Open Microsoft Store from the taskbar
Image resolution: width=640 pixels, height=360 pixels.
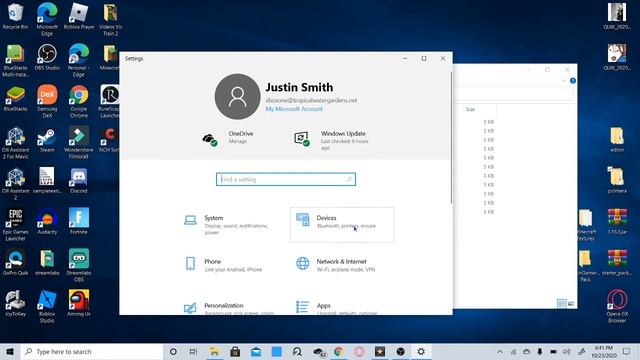click(235, 351)
